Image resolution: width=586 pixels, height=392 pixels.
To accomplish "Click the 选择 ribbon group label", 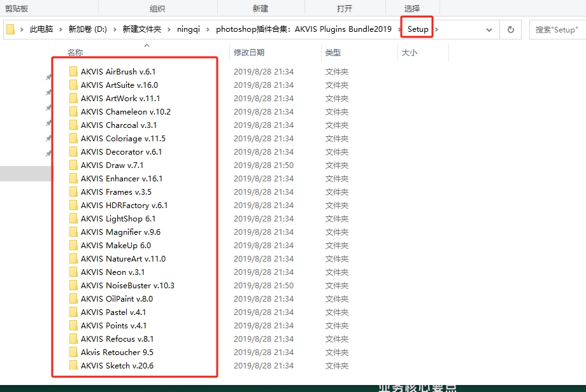I will [412, 8].
